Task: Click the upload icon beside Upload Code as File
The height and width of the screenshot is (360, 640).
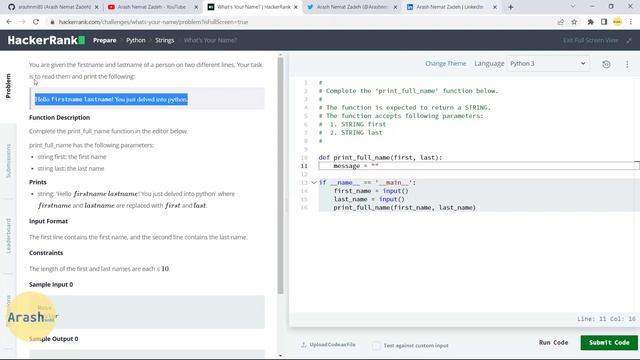Action: (304, 345)
